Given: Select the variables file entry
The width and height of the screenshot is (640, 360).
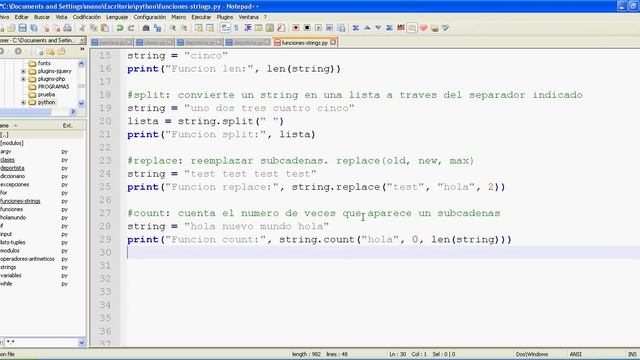Looking at the screenshot, I should [x=11, y=276].
